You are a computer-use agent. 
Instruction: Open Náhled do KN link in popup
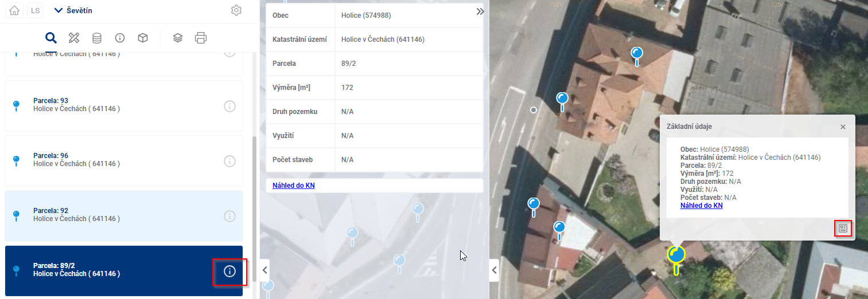click(701, 206)
